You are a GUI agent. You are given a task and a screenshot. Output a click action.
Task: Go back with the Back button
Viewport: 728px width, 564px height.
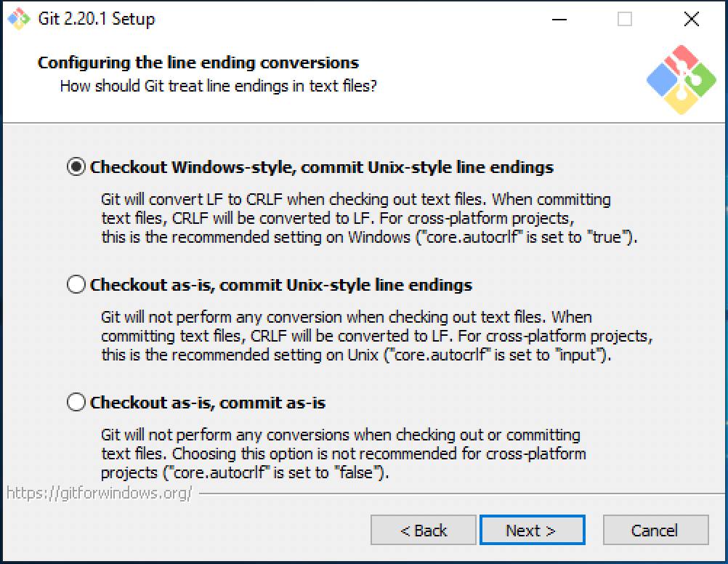click(x=423, y=531)
